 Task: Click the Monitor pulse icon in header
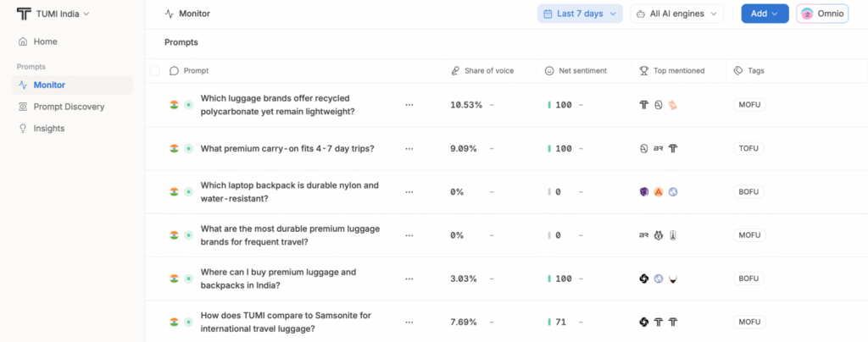coord(170,14)
